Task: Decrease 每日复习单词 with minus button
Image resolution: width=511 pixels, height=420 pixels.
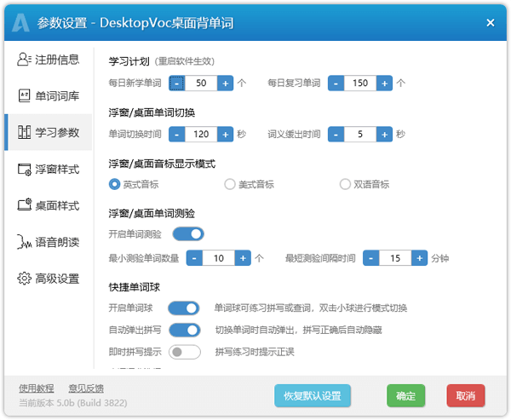Action: (x=336, y=83)
